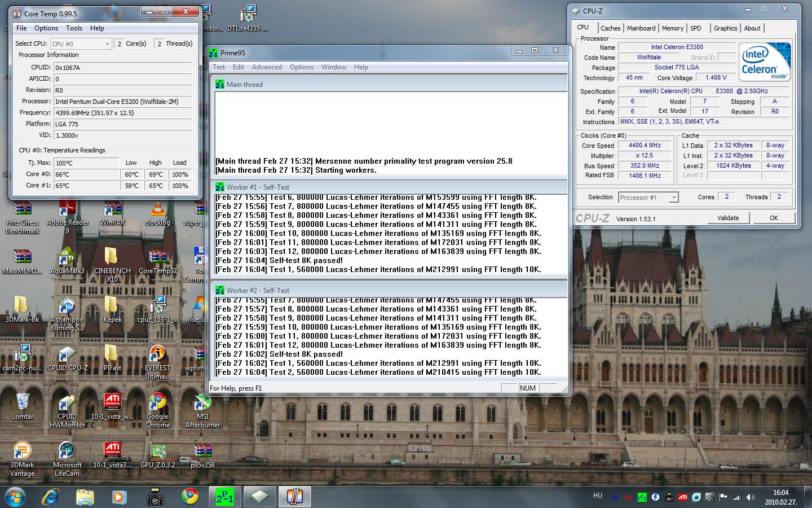Click the Intel Celeron E3300 name field

point(677,47)
